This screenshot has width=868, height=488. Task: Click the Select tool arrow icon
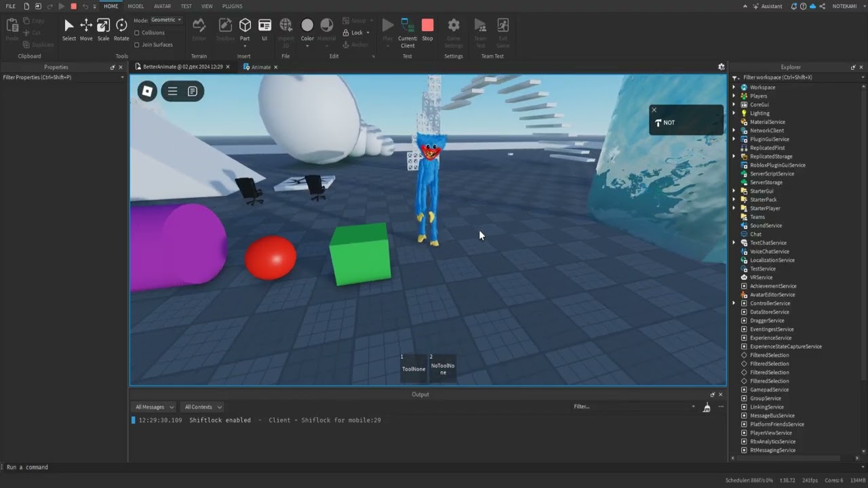pos(69,26)
